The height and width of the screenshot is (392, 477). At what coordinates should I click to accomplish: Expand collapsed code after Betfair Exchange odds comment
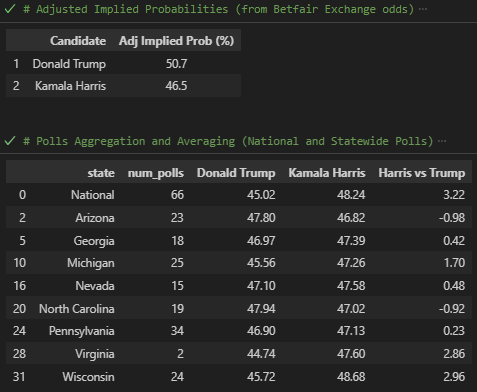pos(423,9)
